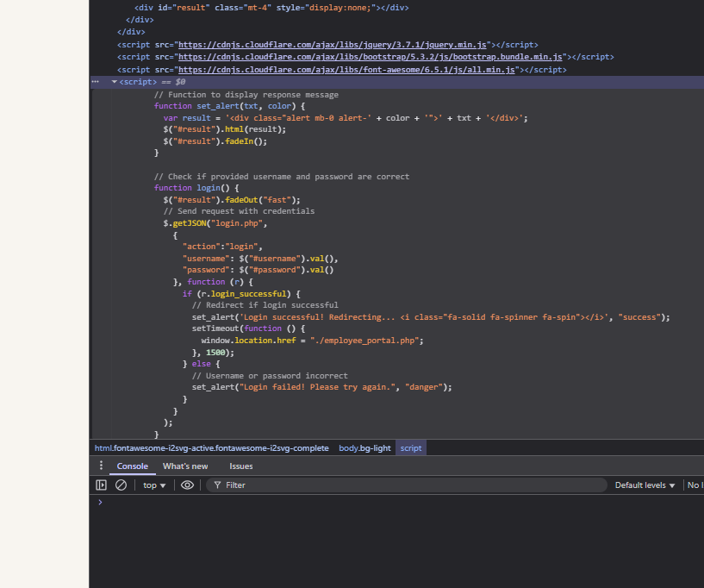Image resolution: width=704 pixels, height=588 pixels.
Task: Open the bootstrap.bundle.min.js script link
Action: tap(371, 57)
